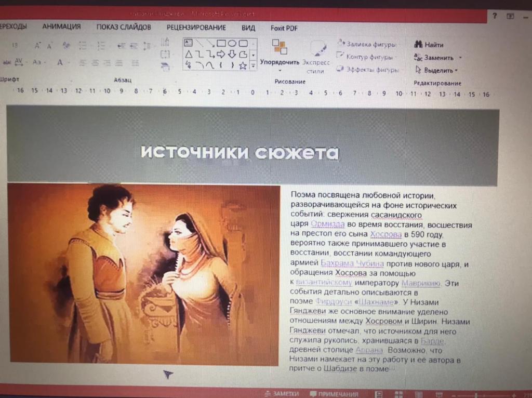Toggle center text alignment
The width and height of the screenshot is (532, 398).
[x=95, y=63]
